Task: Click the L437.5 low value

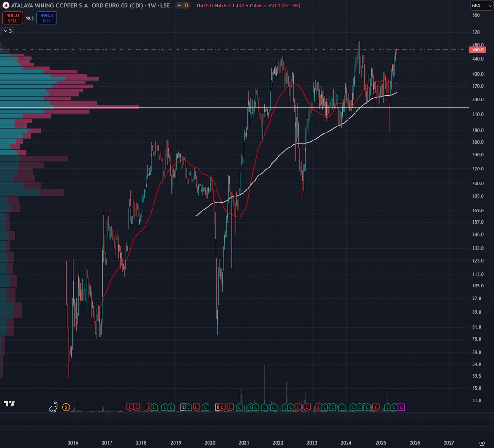Action: [240, 5]
